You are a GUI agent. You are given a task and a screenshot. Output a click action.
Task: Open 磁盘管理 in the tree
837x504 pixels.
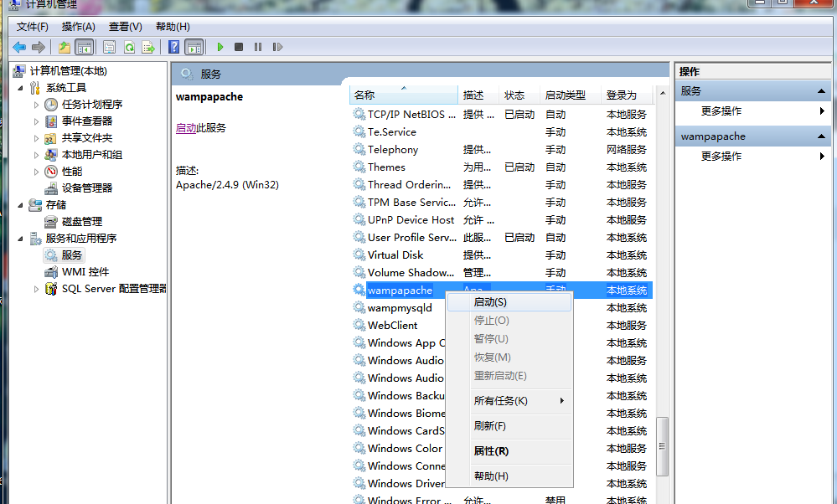pos(82,221)
